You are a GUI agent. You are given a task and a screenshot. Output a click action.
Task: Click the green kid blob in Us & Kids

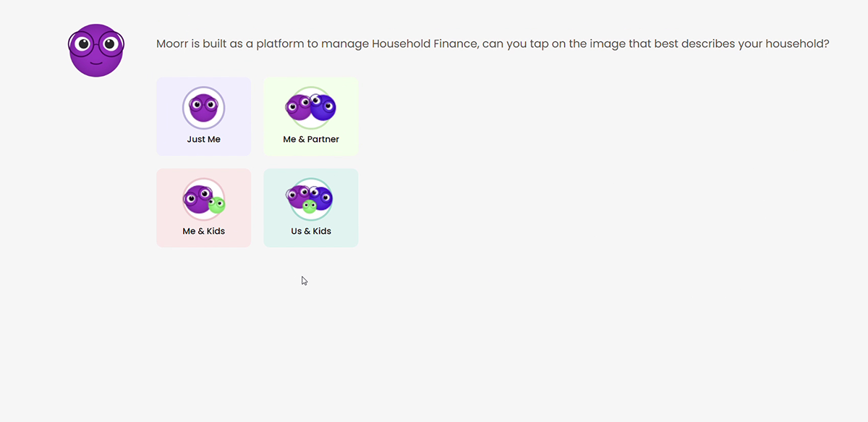pyautogui.click(x=310, y=206)
